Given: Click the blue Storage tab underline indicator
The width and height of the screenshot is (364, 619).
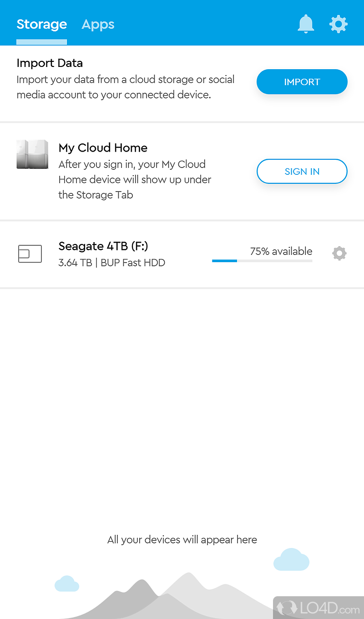Looking at the screenshot, I should [41, 42].
